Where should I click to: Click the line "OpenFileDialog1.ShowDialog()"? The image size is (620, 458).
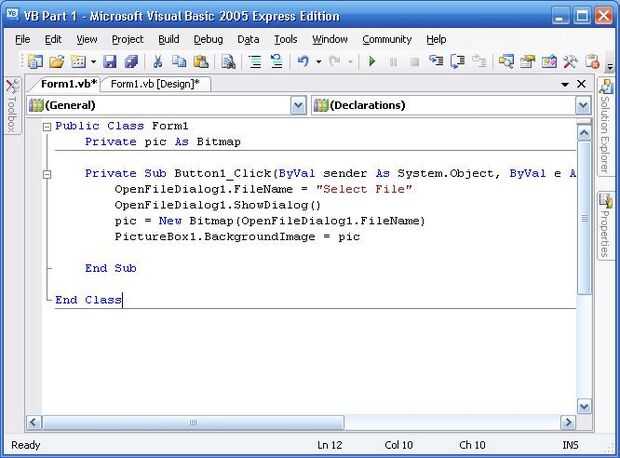tap(217, 205)
